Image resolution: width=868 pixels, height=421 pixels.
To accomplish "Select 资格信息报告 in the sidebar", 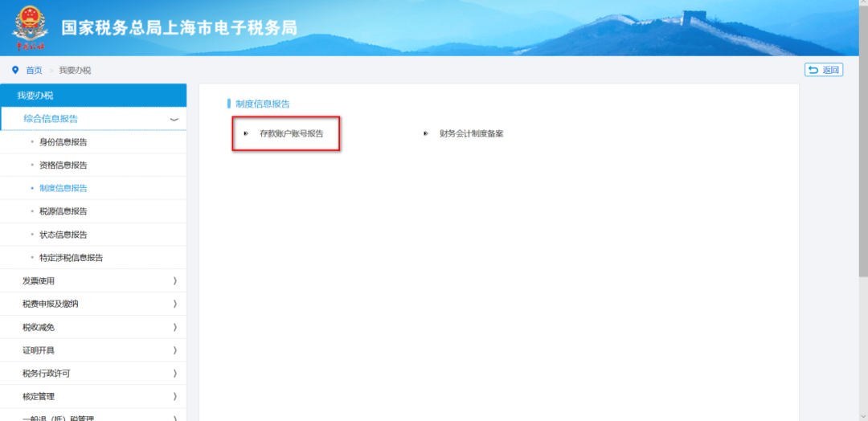I will click(63, 165).
